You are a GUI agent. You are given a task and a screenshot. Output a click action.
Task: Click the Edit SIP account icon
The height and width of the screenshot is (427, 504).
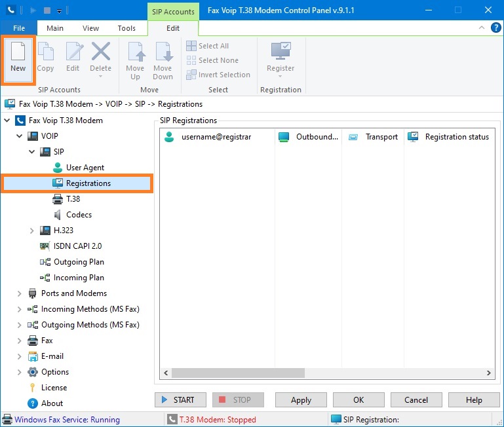(73, 51)
